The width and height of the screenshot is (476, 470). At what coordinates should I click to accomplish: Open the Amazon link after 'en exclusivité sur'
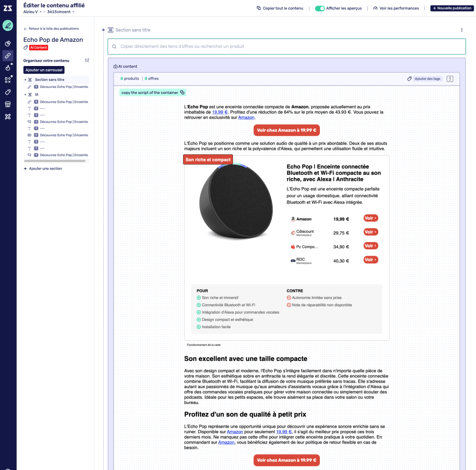pos(246,118)
